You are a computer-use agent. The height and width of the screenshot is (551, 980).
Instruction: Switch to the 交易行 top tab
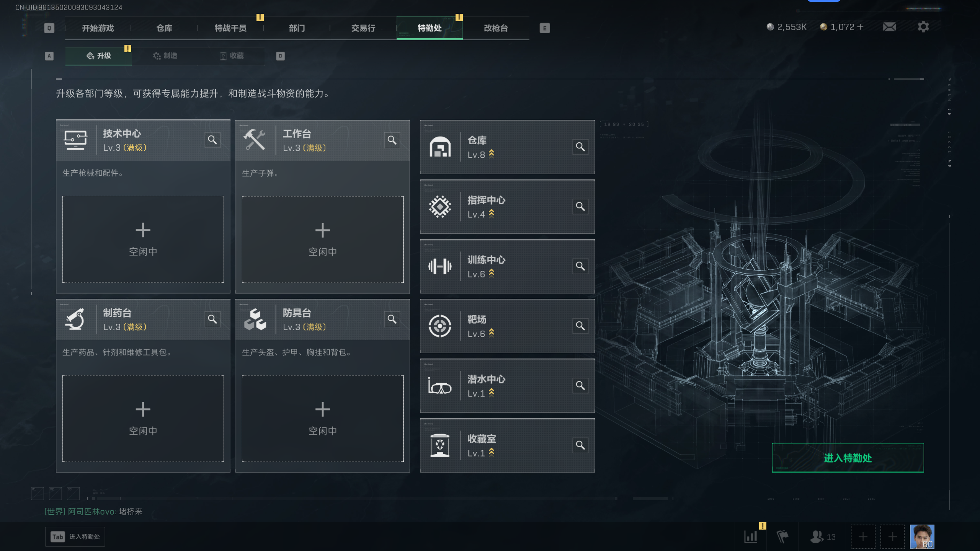(363, 28)
